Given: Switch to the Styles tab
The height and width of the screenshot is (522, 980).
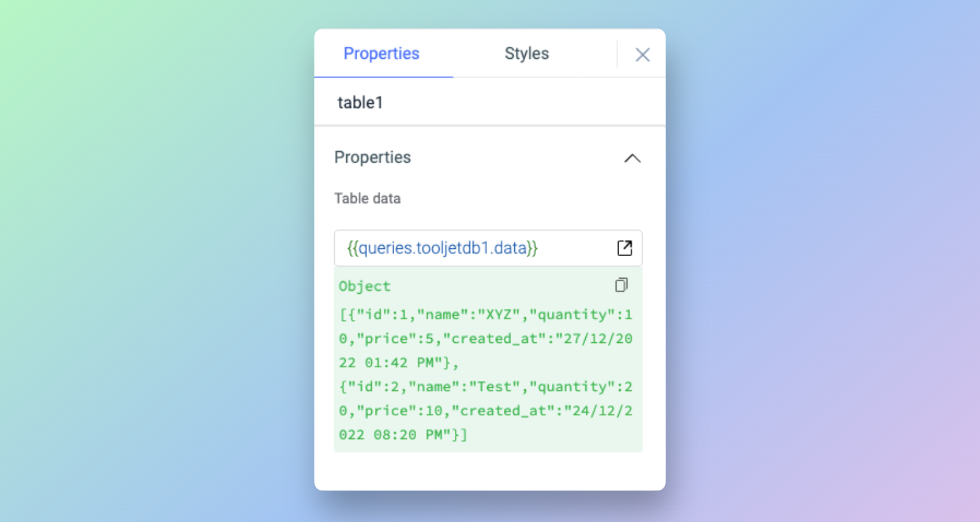Looking at the screenshot, I should click(x=526, y=53).
